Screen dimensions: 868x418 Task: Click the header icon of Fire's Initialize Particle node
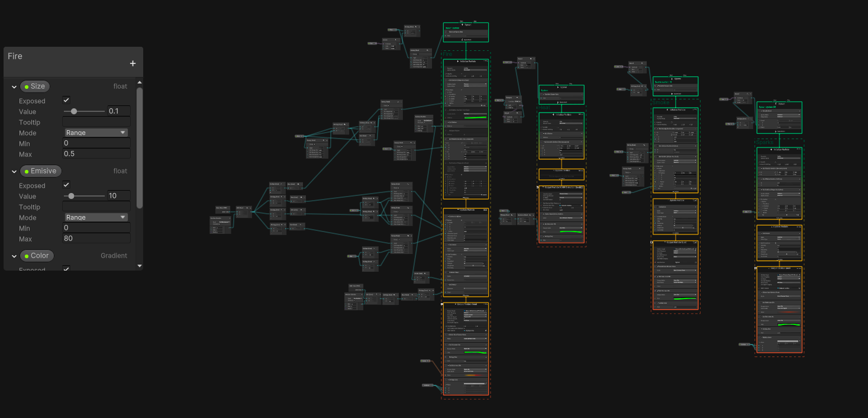pos(458,61)
